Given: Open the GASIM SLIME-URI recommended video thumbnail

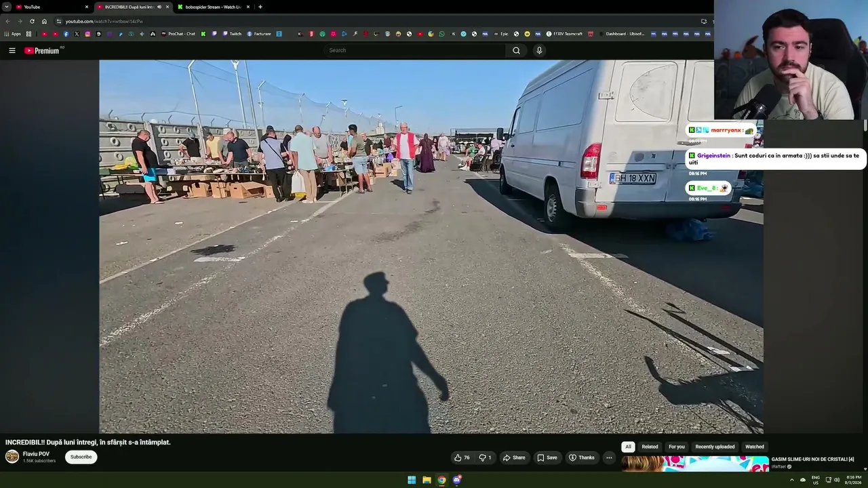Looking at the screenshot, I should click(695, 464).
